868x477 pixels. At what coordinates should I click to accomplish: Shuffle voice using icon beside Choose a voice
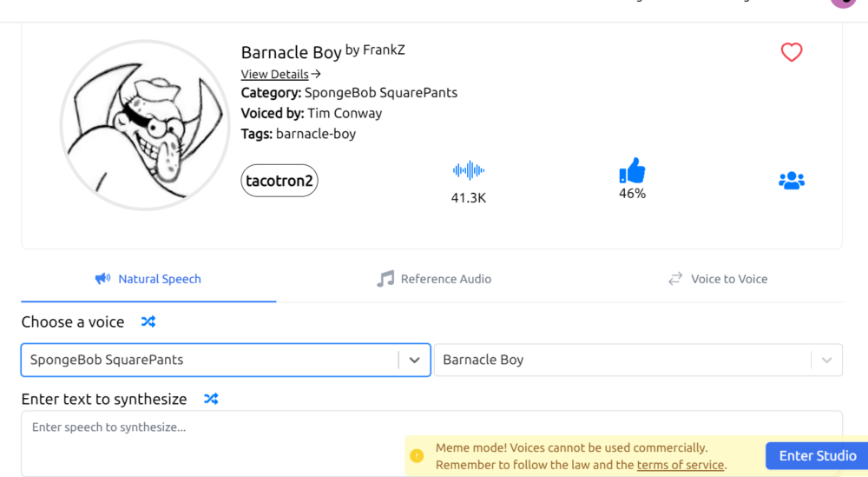click(148, 321)
